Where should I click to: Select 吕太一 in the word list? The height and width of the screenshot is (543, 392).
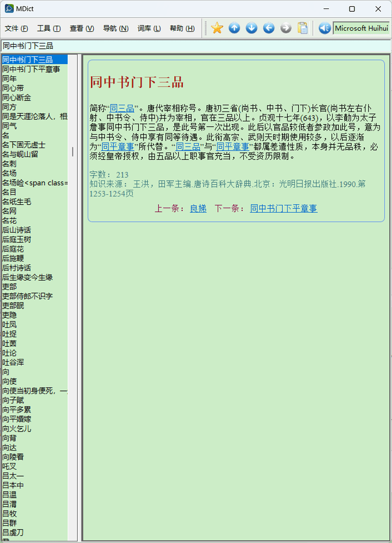click(x=34, y=476)
